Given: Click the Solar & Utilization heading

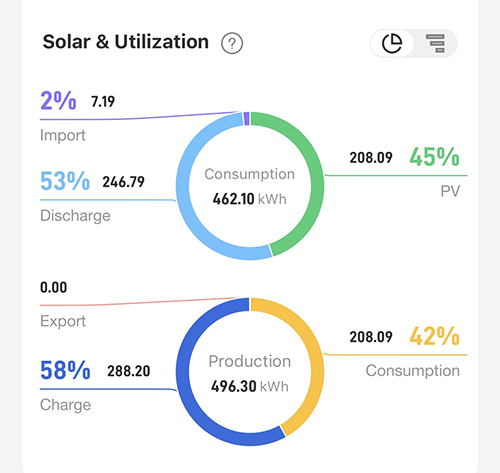Looking at the screenshot, I should (126, 42).
